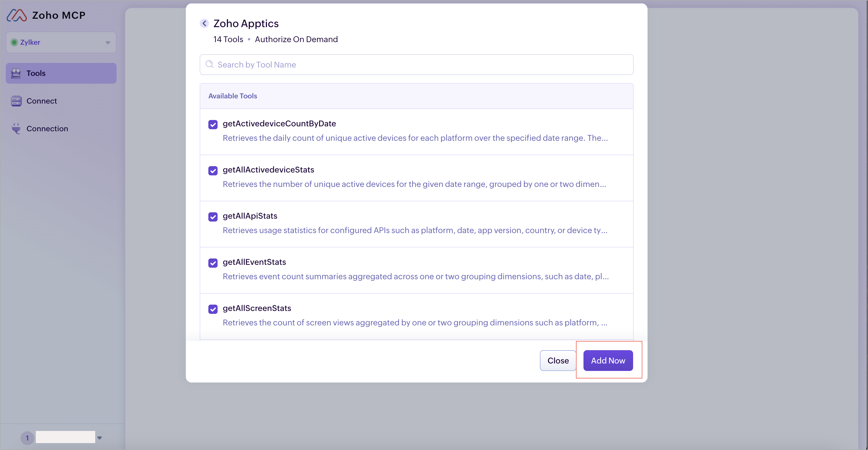Click the search magnifier icon
The width and height of the screenshot is (868, 450).
(x=209, y=64)
